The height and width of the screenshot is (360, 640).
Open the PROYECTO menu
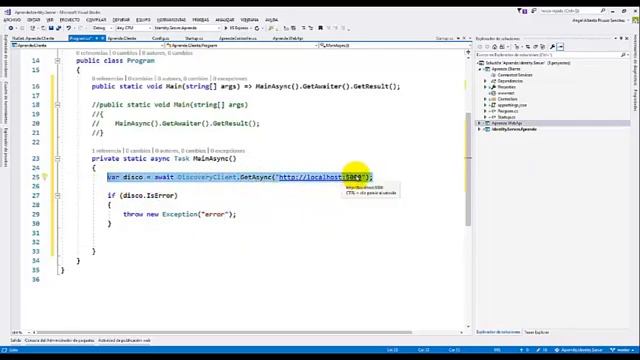[x=70, y=20]
